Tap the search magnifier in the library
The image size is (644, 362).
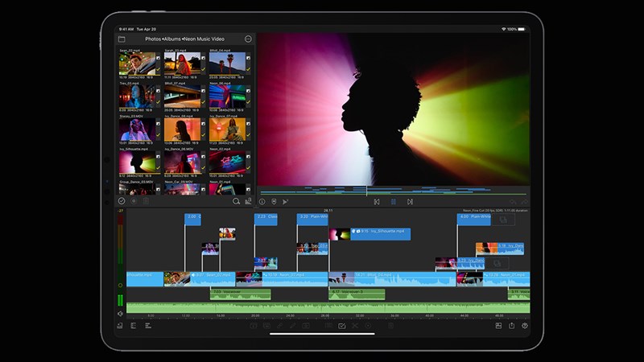(236, 201)
